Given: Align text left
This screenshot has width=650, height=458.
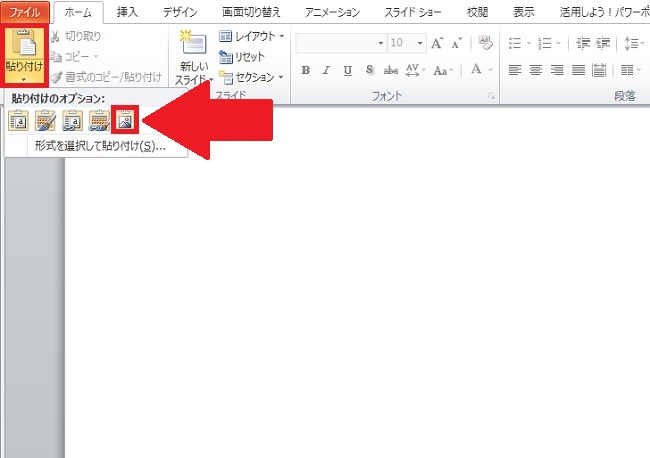Looking at the screenshot, I should coord(515,70).
